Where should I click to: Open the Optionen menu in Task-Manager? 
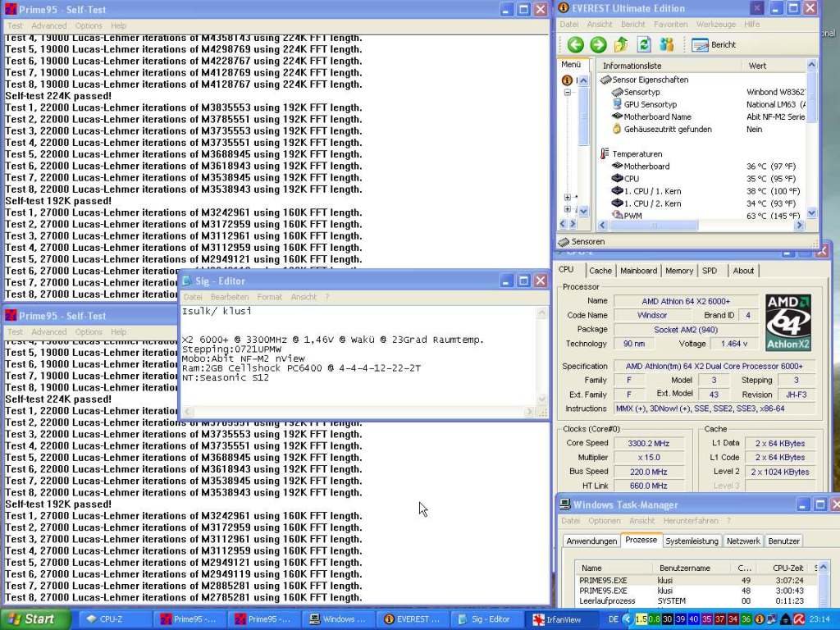click(605, 521)
